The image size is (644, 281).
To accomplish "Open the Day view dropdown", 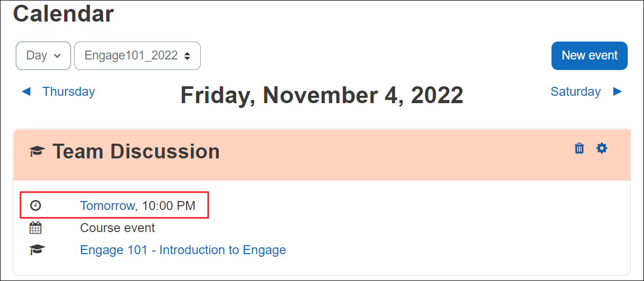I will [43, 56].
